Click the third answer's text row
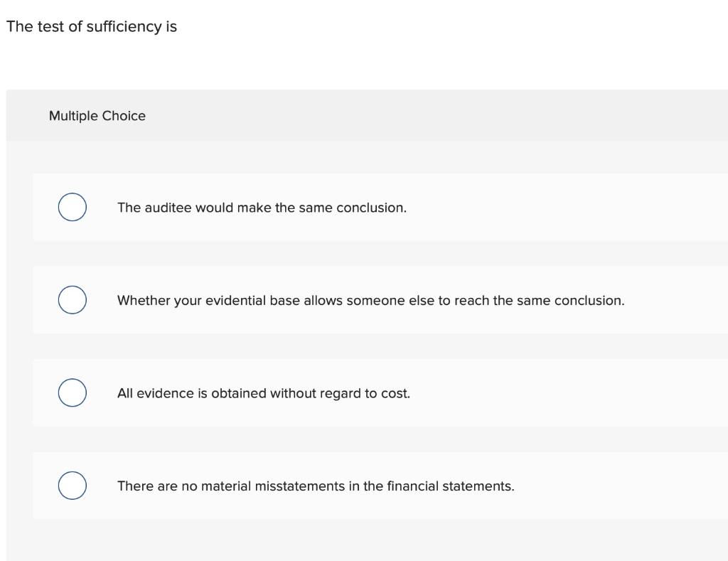The height and width of the screenshot is (561, 728). (x=264, y=392)
